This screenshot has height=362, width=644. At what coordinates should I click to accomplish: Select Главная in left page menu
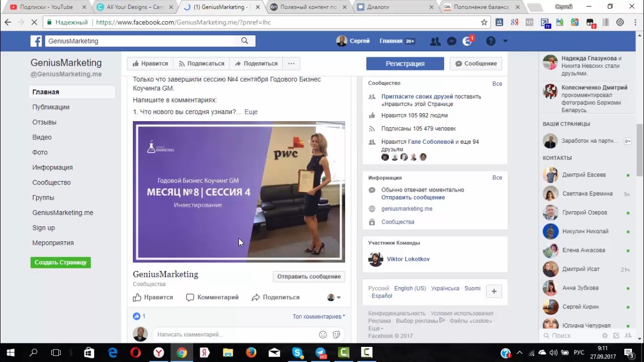72,92
